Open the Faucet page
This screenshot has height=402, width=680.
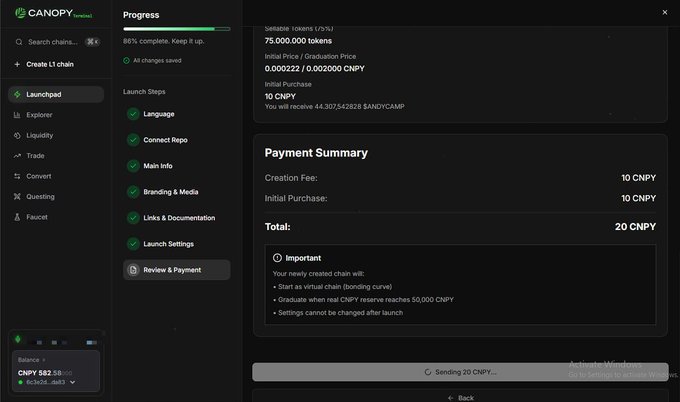37,217
